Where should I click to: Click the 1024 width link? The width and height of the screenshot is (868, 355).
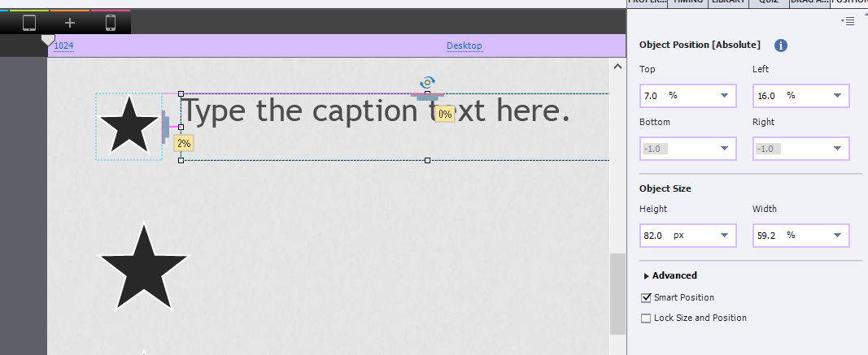click(63, 45)
